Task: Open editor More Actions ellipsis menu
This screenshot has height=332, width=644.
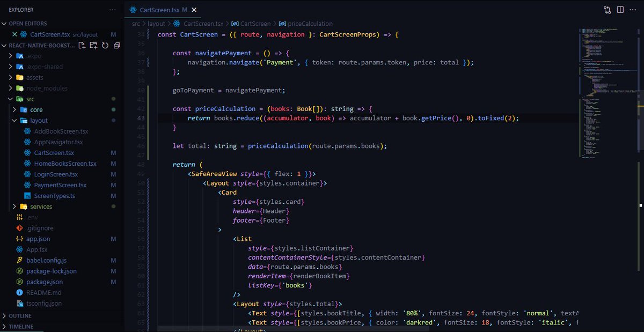Action: tap(633, 10)
